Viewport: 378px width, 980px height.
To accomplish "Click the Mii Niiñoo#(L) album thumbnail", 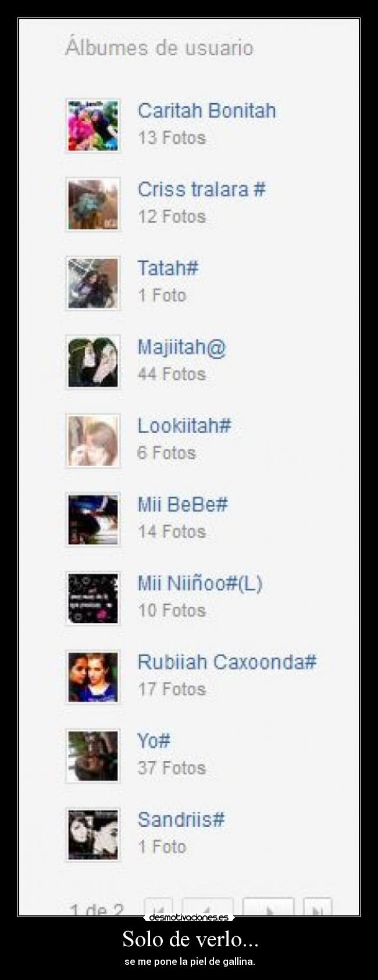I will point(93,599).
